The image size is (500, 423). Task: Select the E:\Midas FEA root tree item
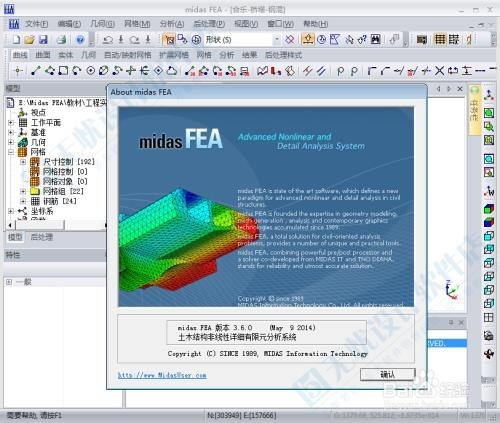point(62,103)
